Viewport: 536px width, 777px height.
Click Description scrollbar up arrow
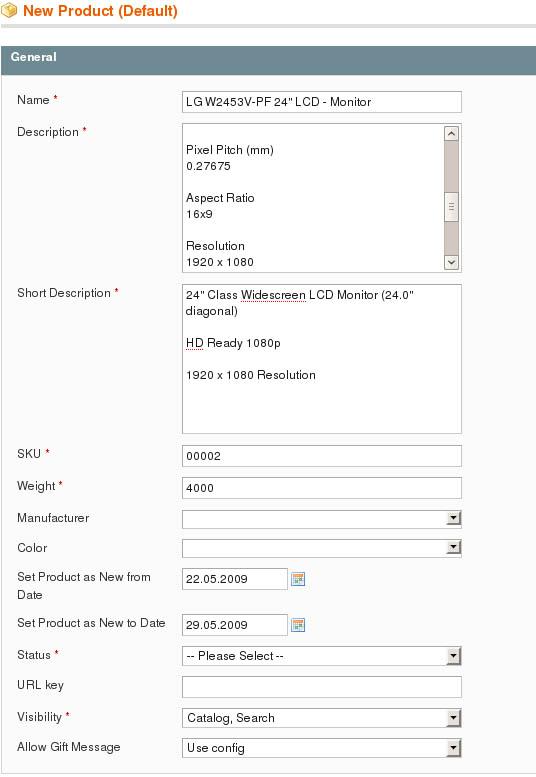[451, 133]
